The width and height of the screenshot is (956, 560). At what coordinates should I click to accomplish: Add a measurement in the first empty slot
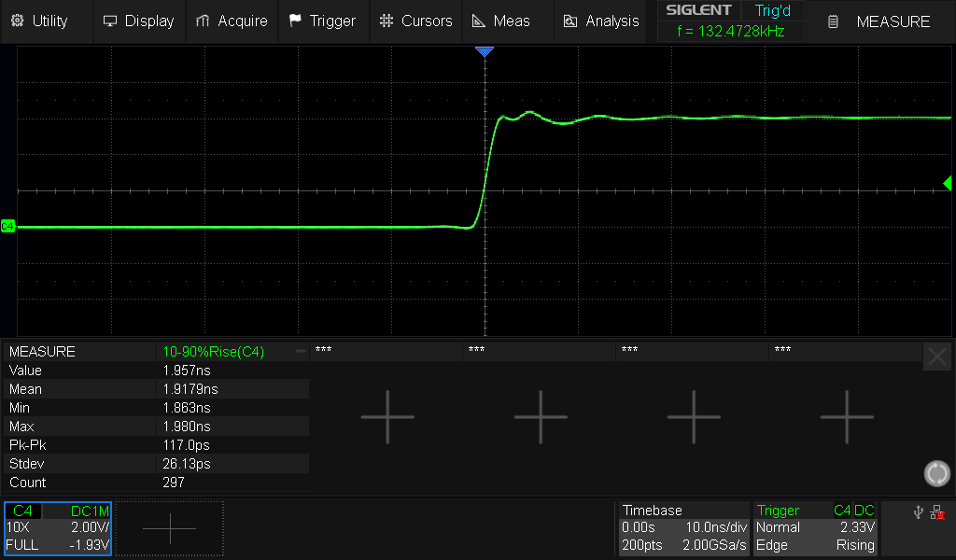387,416
